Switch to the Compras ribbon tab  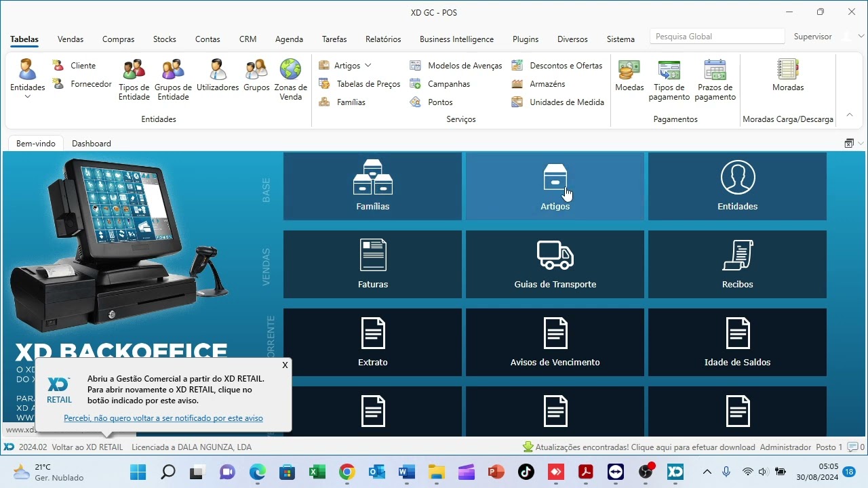coord(118,39)
